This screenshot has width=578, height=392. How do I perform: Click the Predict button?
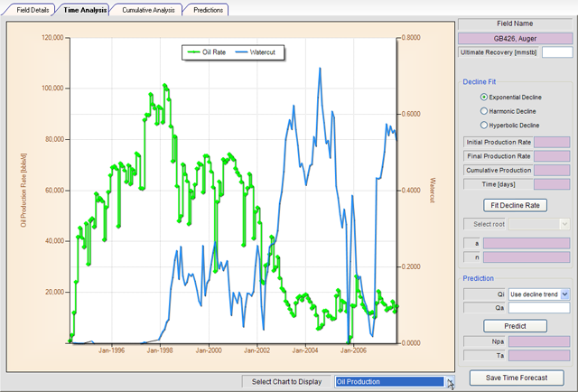pyautogui.click(x=516, y=325)
